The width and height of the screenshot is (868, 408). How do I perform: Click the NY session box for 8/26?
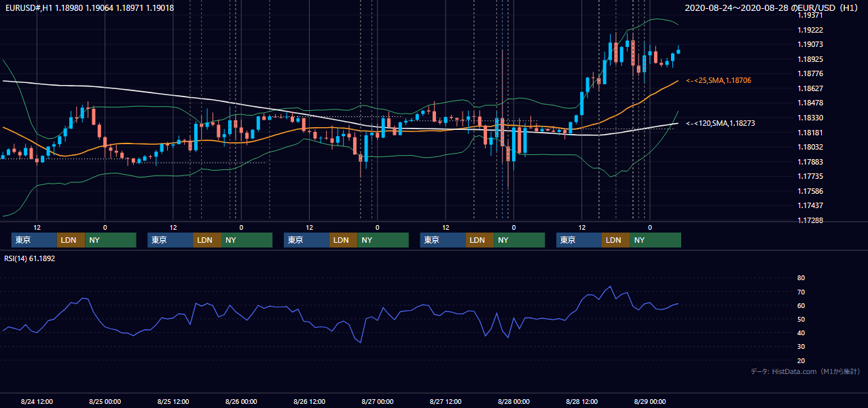coord(383,240)
